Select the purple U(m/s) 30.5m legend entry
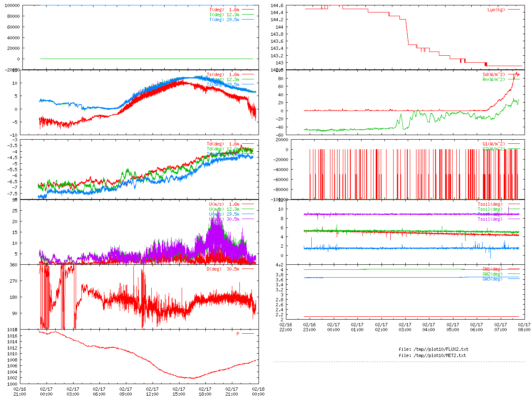Viewport: 532px width, 399px height. pyautogui.click(x=224, y=219)
